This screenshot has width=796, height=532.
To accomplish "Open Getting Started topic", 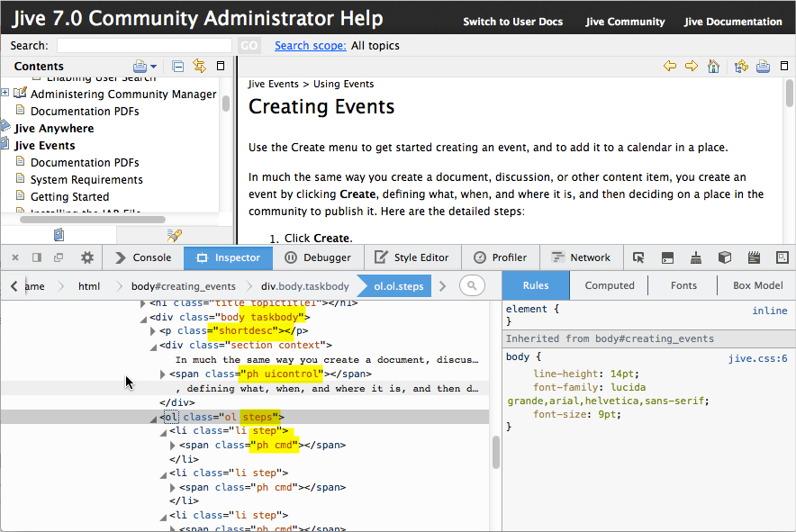I will (x=69, y=197).
